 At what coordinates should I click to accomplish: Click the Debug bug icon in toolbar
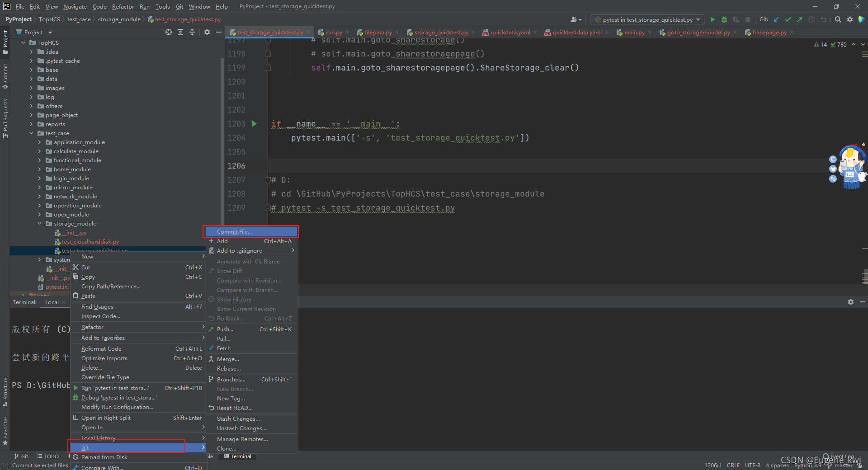[x=724, y=19]
